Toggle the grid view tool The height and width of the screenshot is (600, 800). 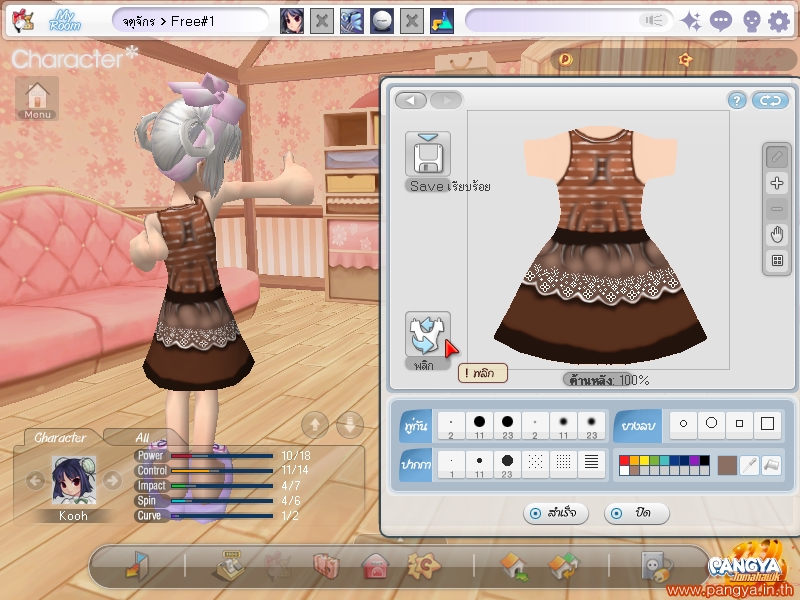(777, 261)
